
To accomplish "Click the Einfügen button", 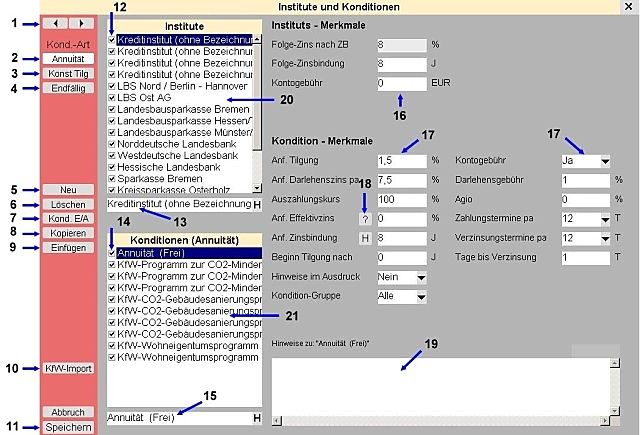I will tap(68, 248).
